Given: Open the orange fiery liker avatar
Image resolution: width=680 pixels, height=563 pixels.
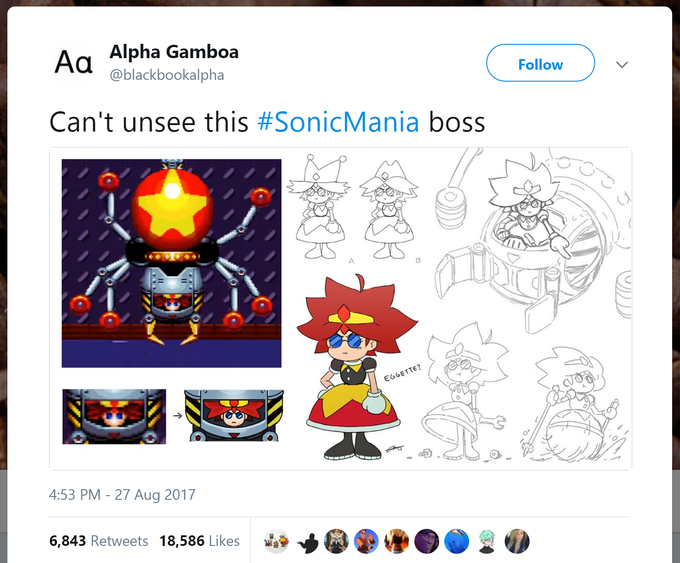Looking at the screenshot, I should (x=397, y=541).
